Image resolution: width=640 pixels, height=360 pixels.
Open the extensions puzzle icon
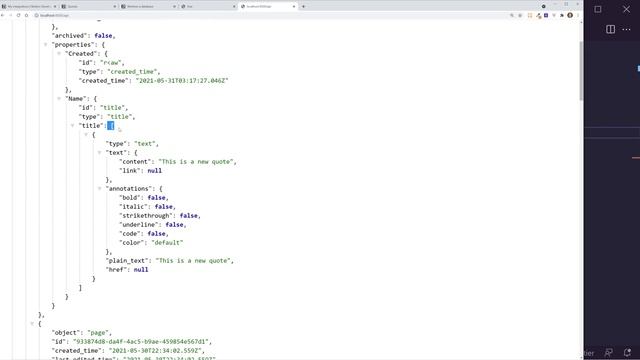562,15
